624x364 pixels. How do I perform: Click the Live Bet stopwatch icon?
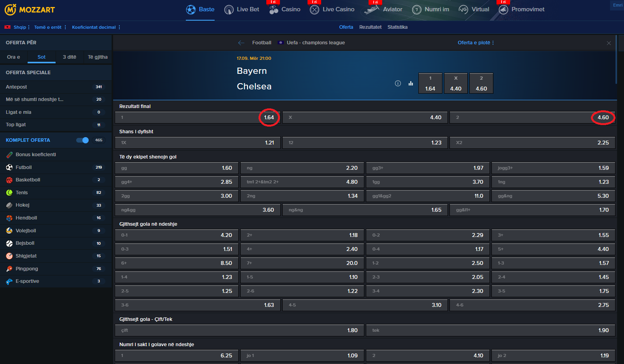click(x=229, y=10)
